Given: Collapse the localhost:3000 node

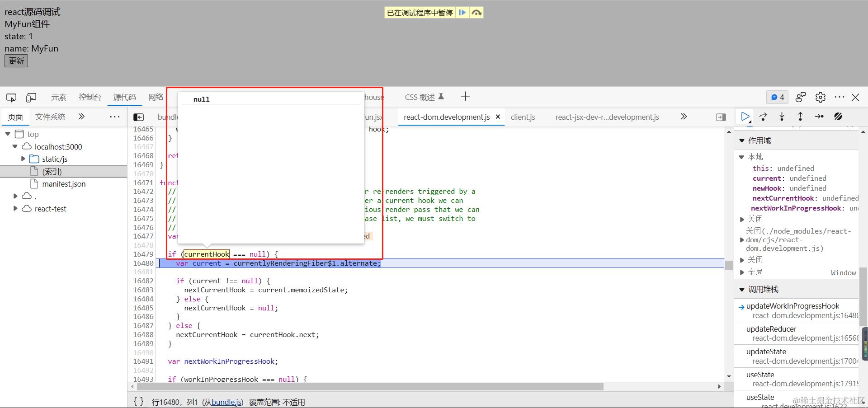Looking at the screenshot, I should click(x=15, y=146).
